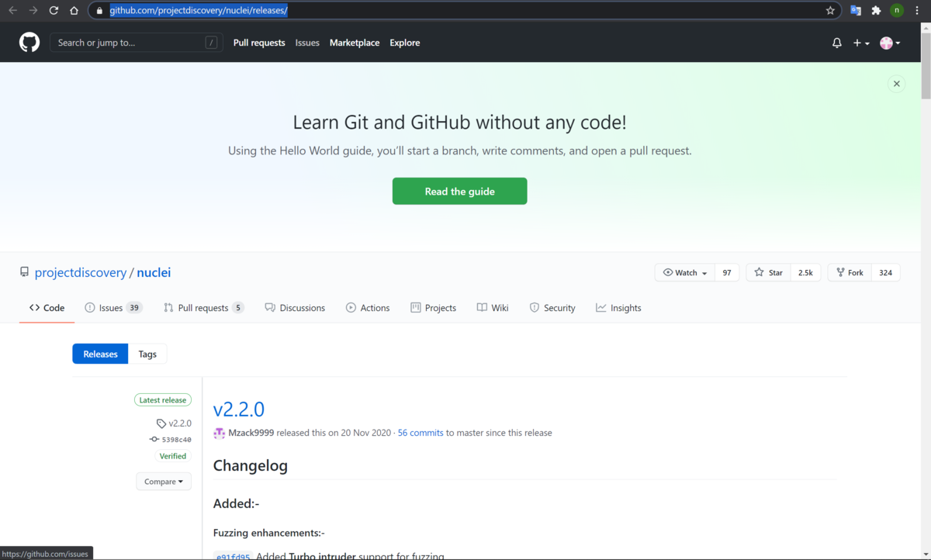This screenshot has height=560, width=931.
Task: Switch to the Code tab
Action: point(47,308)
